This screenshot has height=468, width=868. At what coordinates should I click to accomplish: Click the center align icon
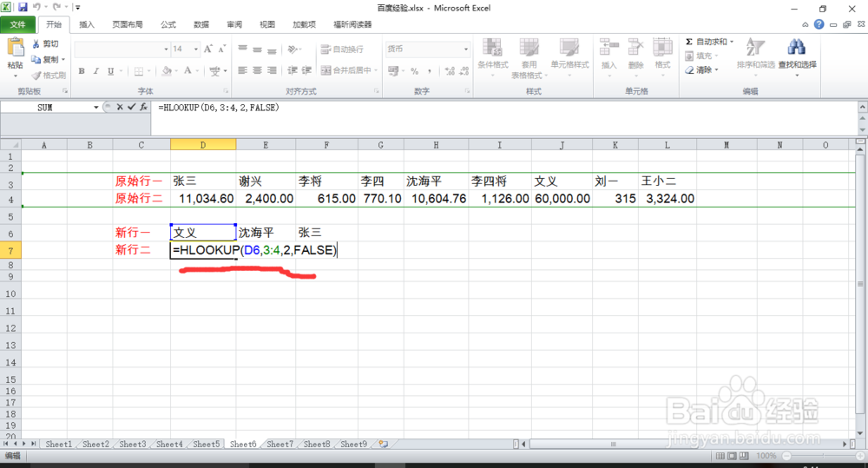[x=258, y=71]
